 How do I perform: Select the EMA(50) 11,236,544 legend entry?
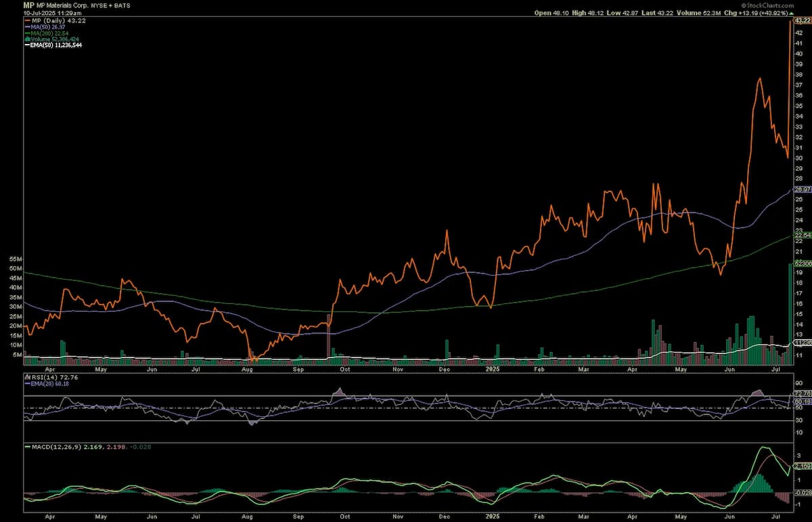[53, 45]
